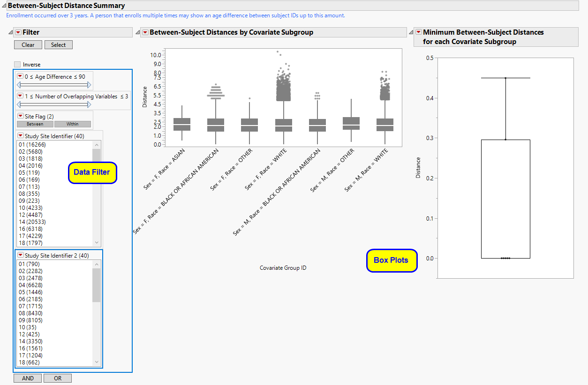Toggle the Inverse checkbox
588x385 pixels.
tap(17, 65)
